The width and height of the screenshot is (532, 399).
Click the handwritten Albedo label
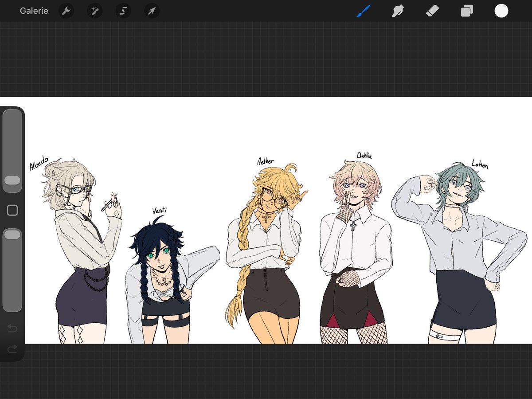[x=39, y=164]
